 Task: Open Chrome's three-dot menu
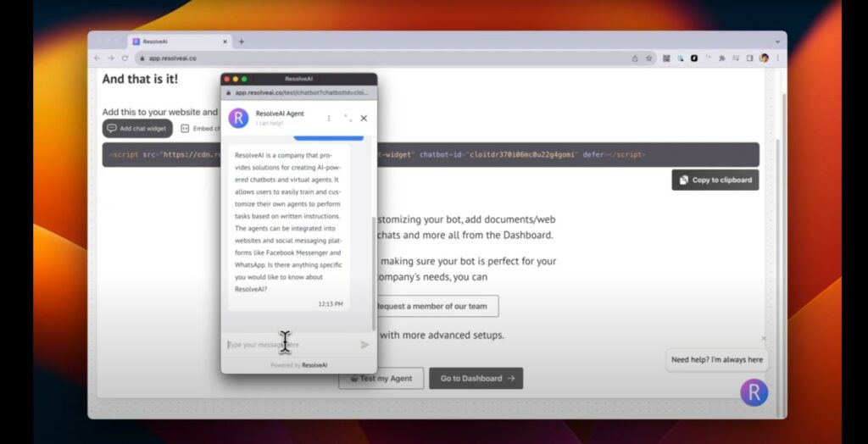pyautogui.click(x=777, y=58)
